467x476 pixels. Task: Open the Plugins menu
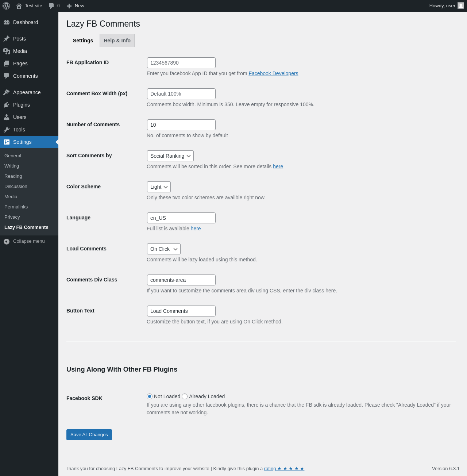(29, 105)
